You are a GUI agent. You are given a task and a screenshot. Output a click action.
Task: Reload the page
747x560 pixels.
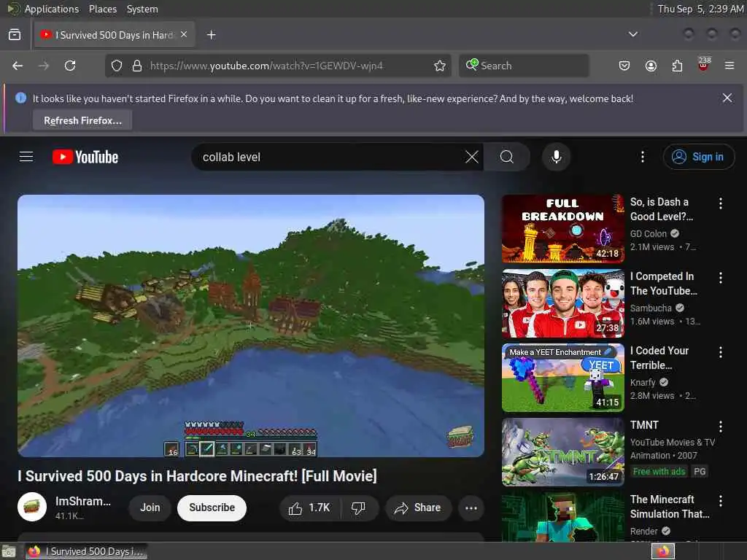point(70,66)
